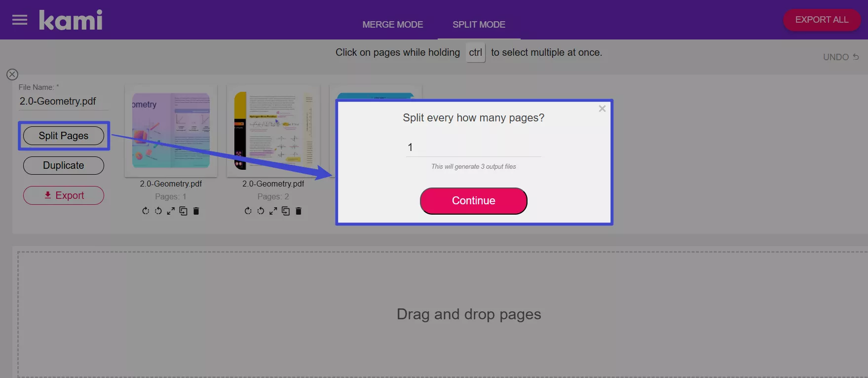This screenshot has height=378, width=868.
Task: Expand page 2 preview
Action: point(273,211)
